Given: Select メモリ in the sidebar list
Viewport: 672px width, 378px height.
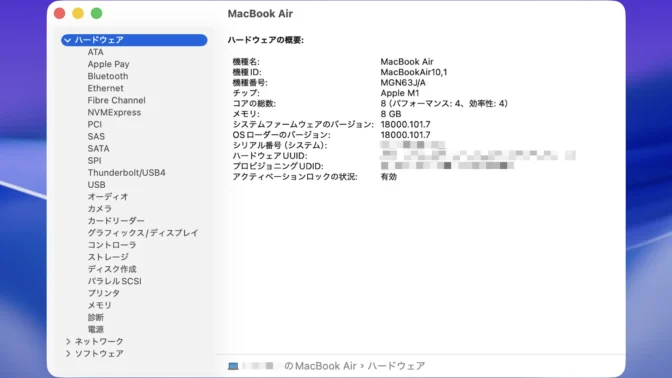Looking at the screenshot, I should tap(100, 305).
